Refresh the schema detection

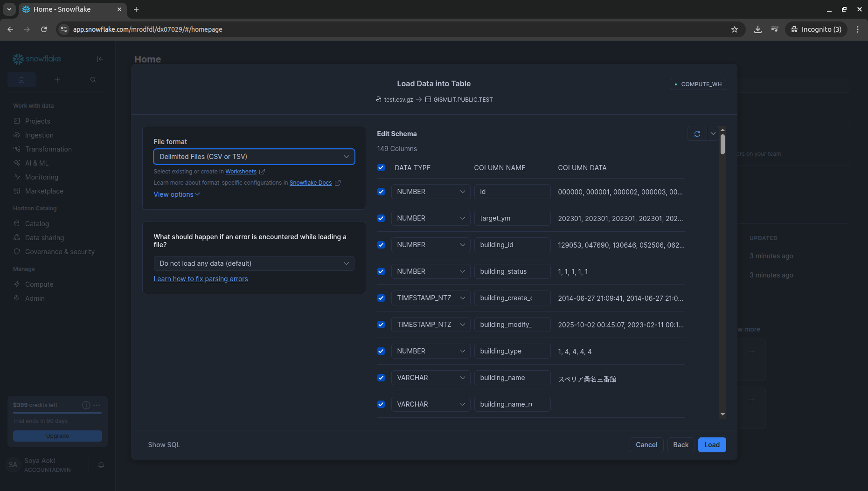697,134
